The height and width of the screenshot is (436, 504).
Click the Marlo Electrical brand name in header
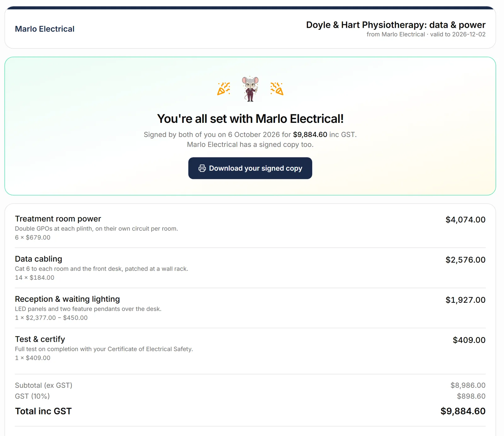point(45,29)
